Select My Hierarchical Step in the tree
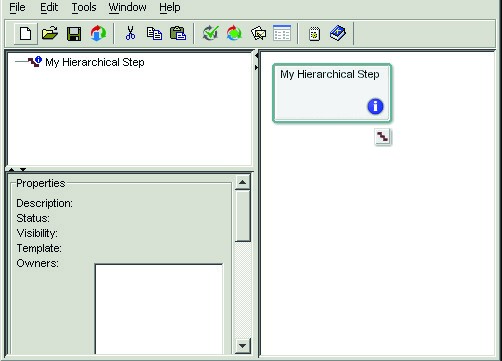 click(95, 62)
